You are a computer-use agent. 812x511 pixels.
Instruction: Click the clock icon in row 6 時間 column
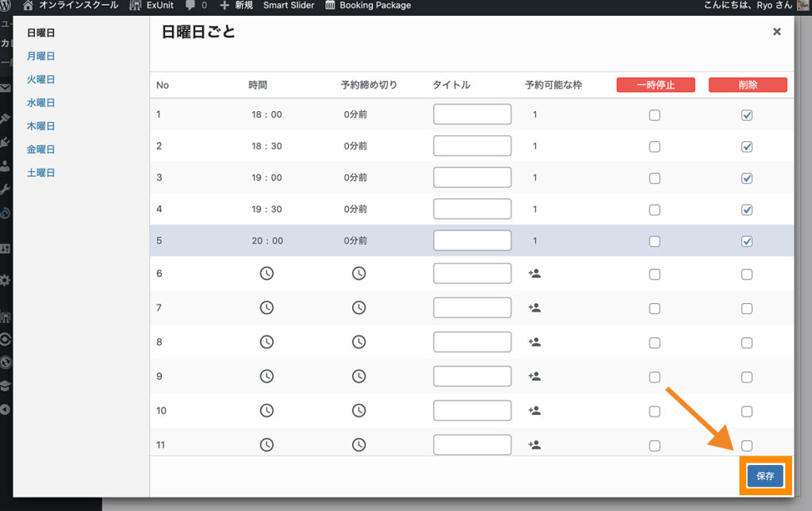[266, 273]
